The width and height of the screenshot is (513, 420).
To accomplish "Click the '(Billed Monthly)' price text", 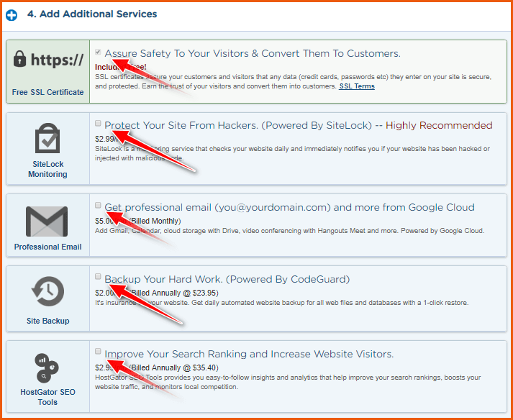I will point(155,221).
